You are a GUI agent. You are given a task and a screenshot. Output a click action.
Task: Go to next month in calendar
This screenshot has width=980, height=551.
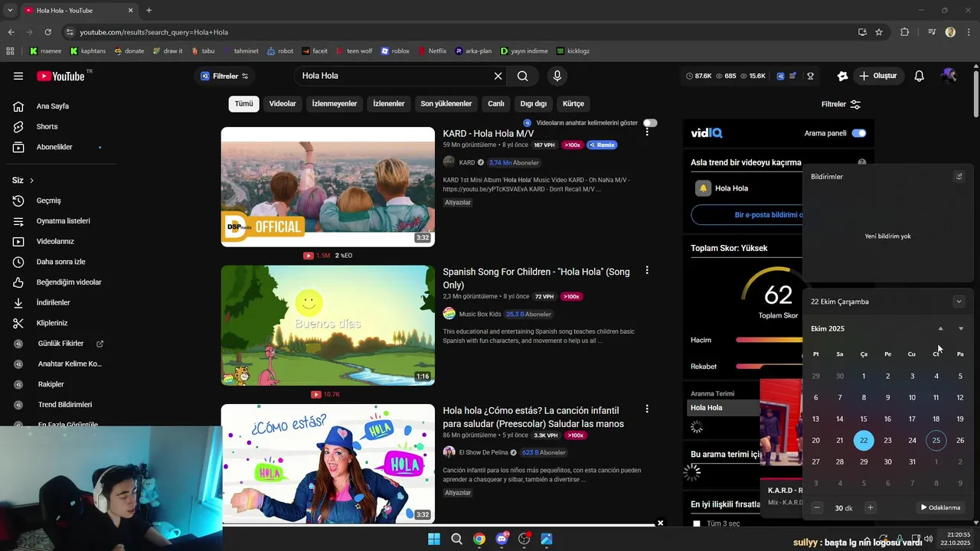[961, 328]
